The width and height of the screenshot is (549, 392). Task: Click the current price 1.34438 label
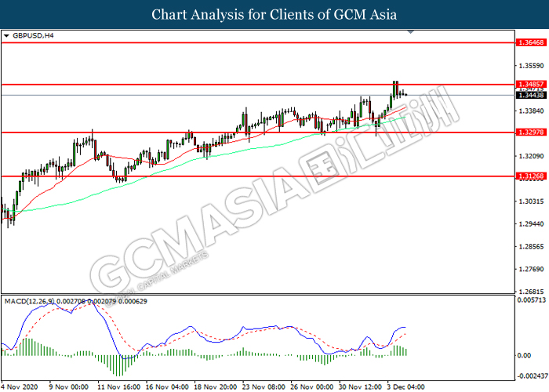point(531,95)
